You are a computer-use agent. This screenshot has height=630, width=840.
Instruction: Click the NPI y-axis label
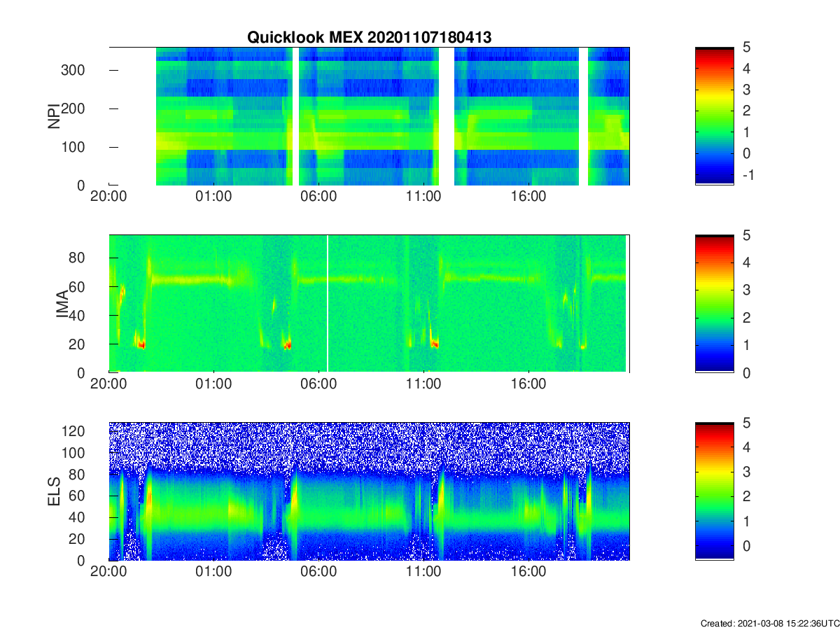(53, 116)
